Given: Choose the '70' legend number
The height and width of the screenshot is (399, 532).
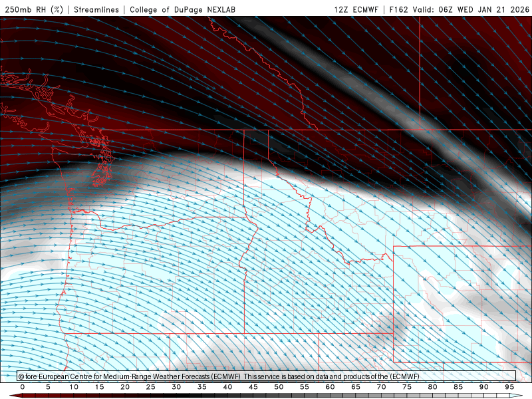Looking at the screenshot, I should (381, 387).
